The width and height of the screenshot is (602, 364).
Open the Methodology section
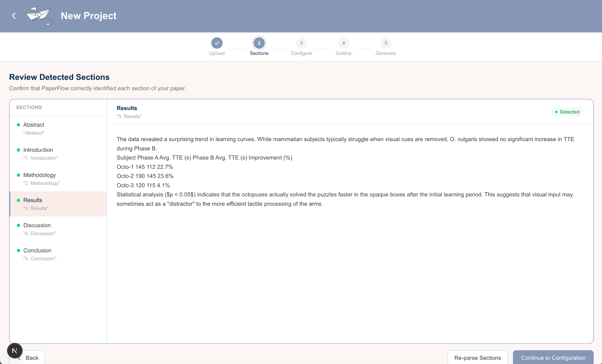coord(58,179)
